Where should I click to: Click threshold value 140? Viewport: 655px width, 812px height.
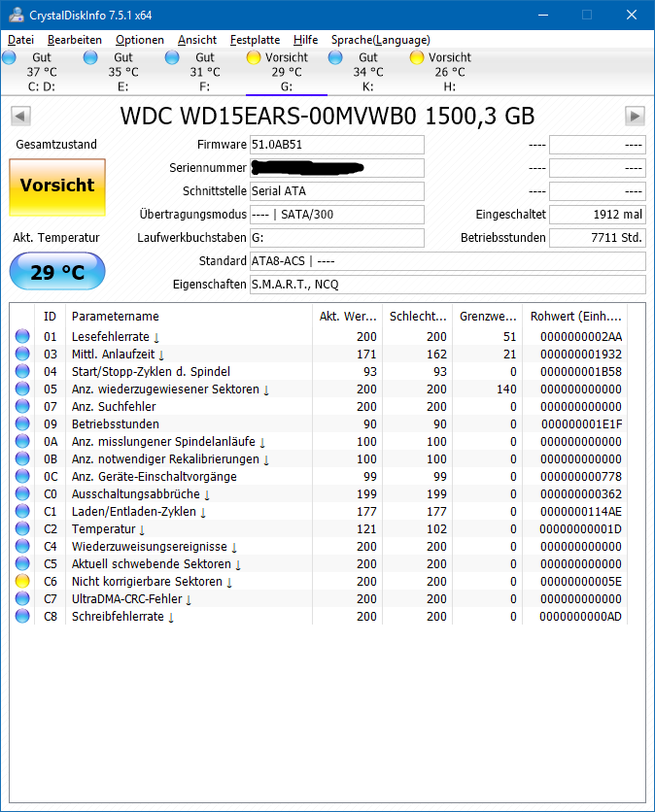click(x=506, y=389)
